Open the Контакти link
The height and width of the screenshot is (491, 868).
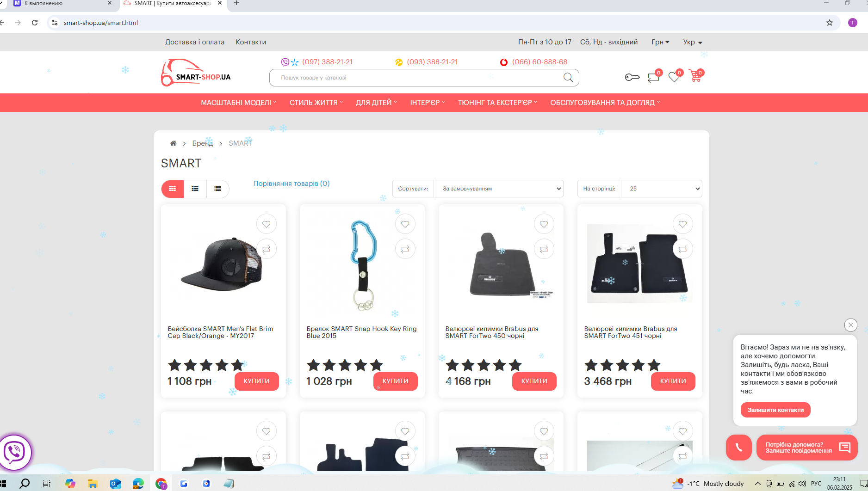click(x=251, y=42)
